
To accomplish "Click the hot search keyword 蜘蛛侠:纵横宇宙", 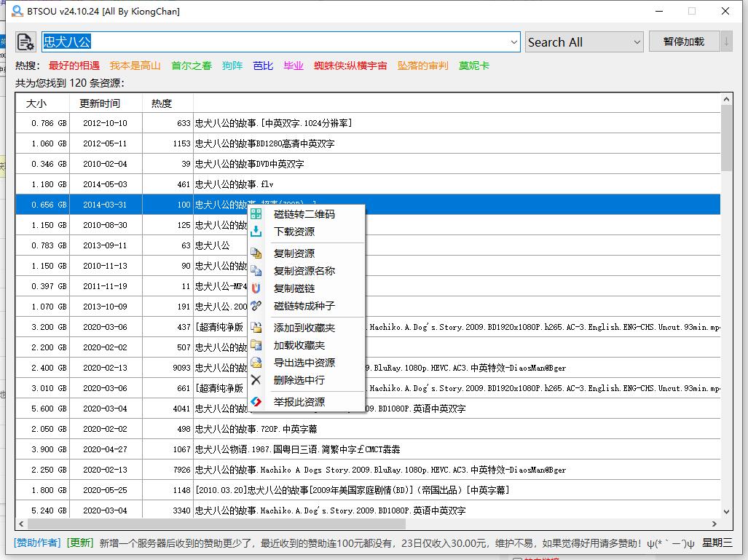I will click(x=348, y=65).
